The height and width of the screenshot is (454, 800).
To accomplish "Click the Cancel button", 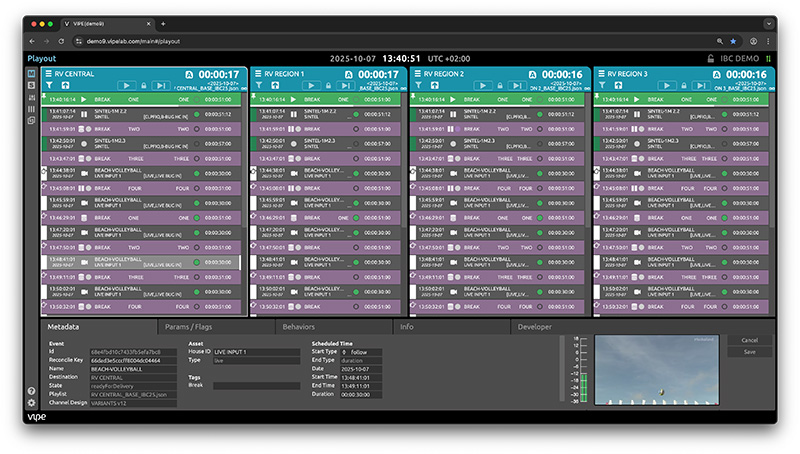I will [749, 340].
